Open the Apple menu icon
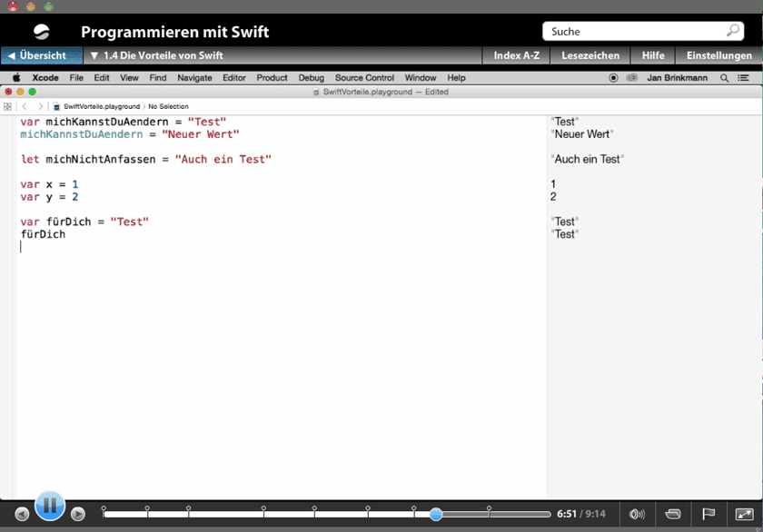The height and width of the screenshot is (532, 763). pos(14,77)
